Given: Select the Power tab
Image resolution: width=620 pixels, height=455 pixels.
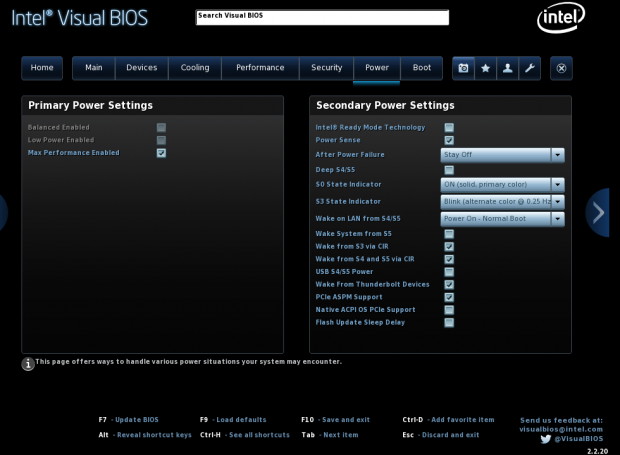Looking at the screenshot, I should (377, 68).
